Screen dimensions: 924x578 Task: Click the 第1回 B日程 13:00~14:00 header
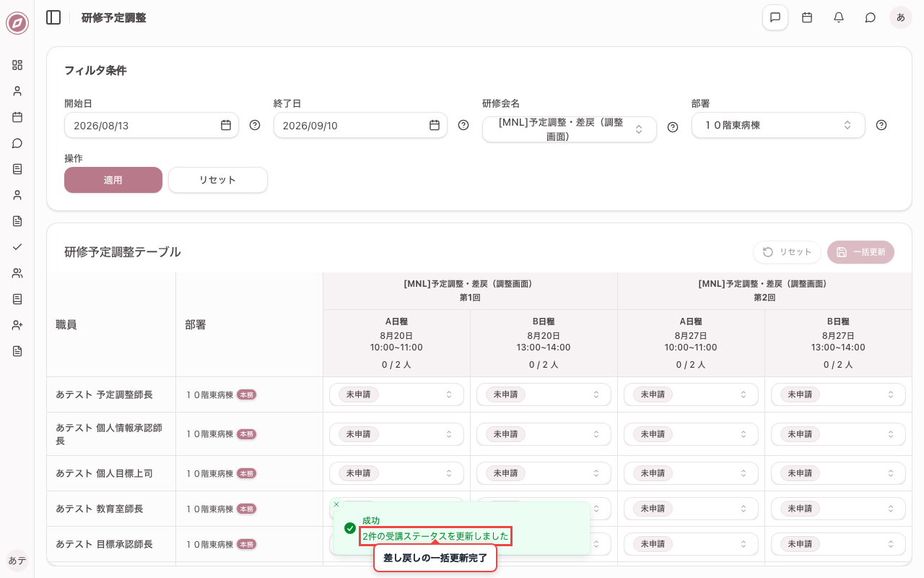[544, 343]
